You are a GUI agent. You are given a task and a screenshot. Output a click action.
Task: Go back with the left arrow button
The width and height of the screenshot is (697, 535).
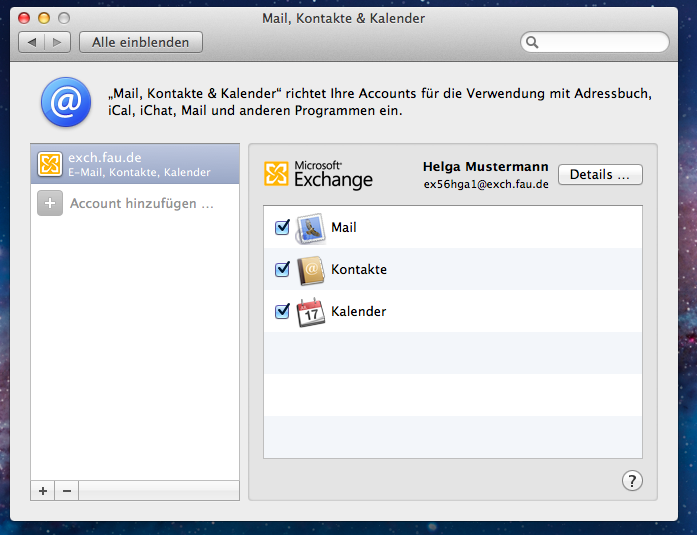click(33, 42)
